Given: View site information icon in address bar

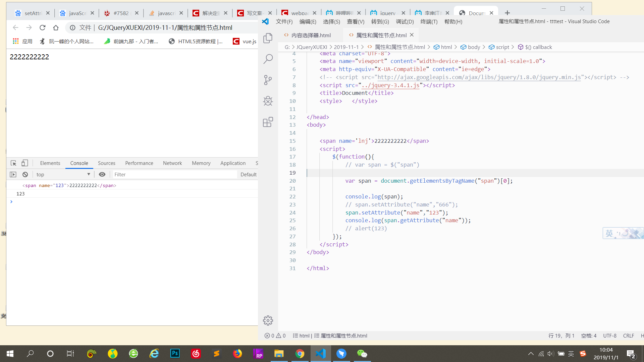Looking at the screenshot, I should click(x=72, y=27).
